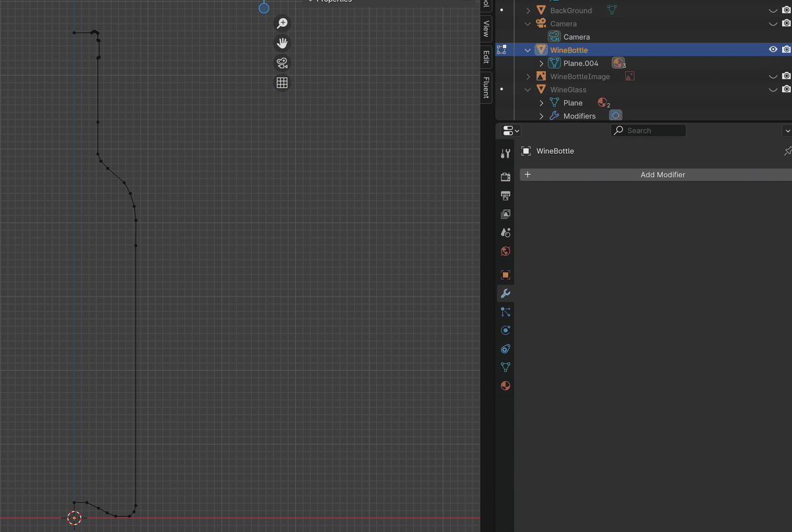
Task: Open the Scene properties tab
Action: pos(506,232)
